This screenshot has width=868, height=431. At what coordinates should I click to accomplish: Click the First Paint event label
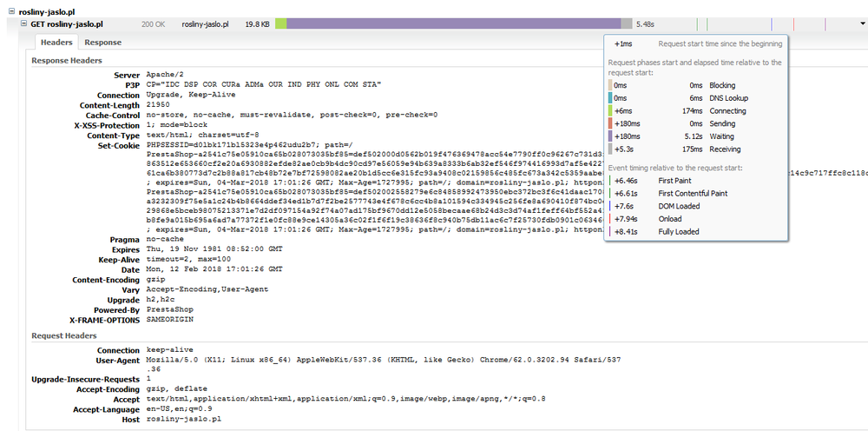(674, 181)
